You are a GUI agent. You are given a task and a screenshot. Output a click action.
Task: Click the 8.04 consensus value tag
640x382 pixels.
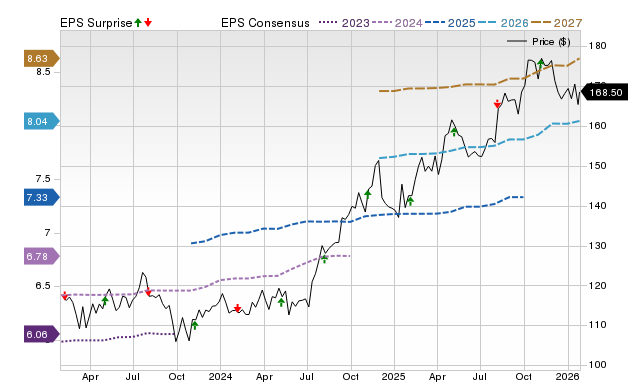tap(42, 122)
